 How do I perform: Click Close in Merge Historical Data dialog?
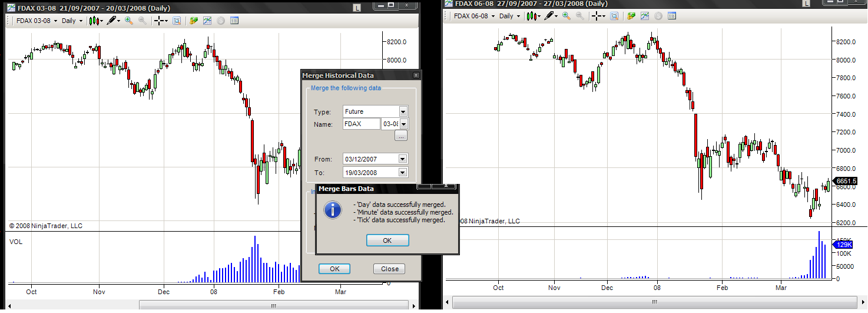(x=390, y=269)
